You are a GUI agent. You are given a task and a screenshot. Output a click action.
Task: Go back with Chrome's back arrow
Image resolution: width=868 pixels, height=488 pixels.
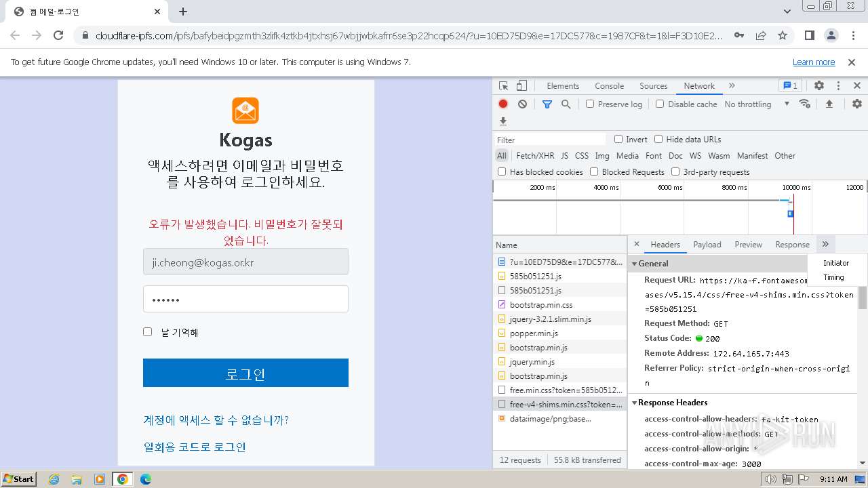click(15, 35)
